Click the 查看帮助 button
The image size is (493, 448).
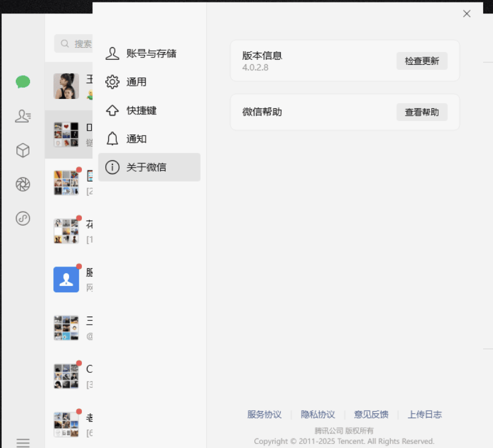[x=421, y=112]
